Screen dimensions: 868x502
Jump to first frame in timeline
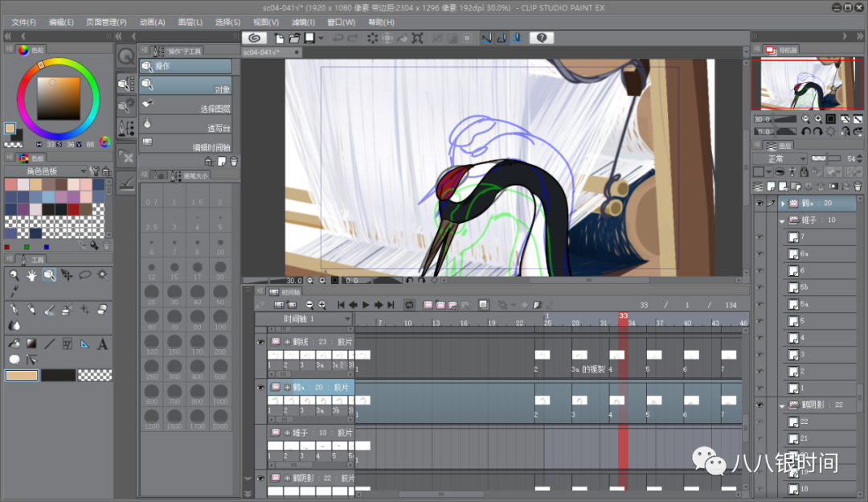(341, 305)
